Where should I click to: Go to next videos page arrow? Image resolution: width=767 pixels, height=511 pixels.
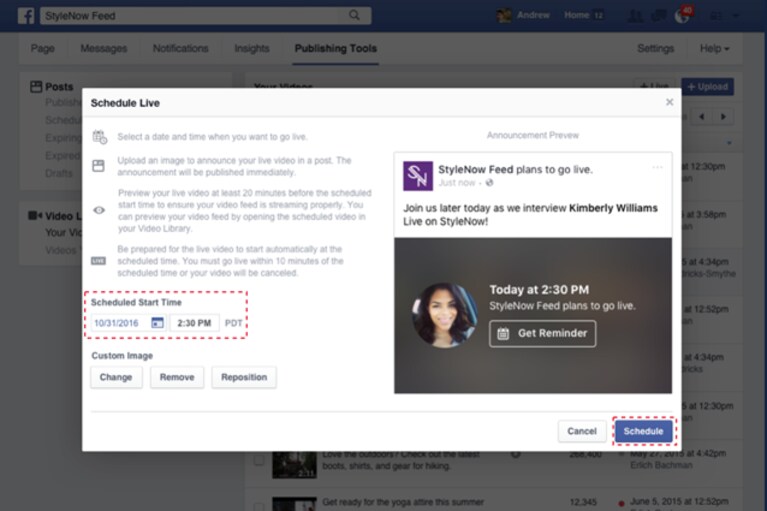[x=723, y=116]
